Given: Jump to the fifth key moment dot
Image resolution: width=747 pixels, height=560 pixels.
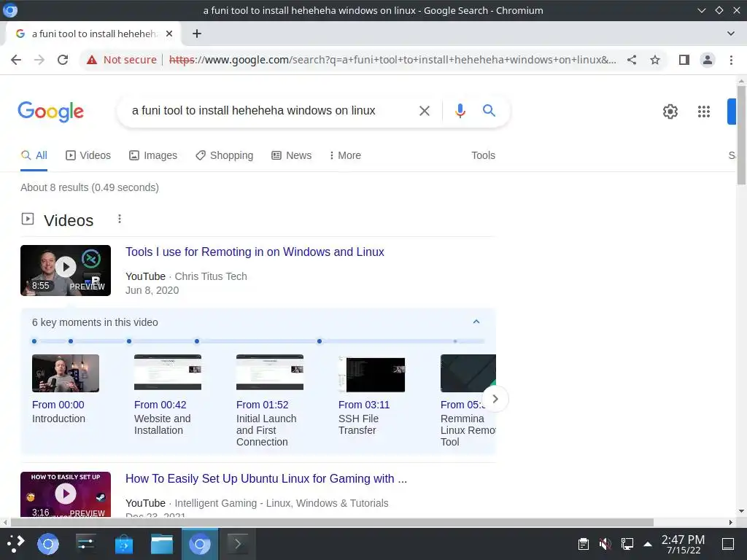Looking at the screenshot, I should 320,341.
